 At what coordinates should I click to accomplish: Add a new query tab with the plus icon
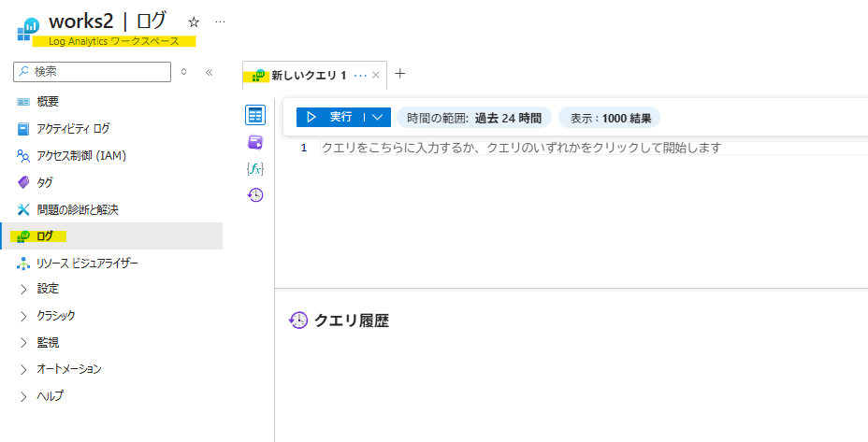[x=400, y=74]
